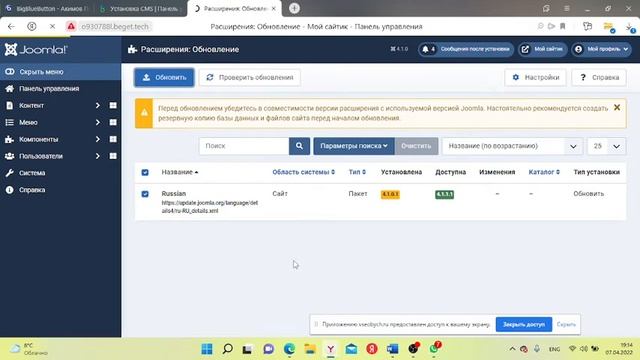Open sort order dropdown Название (по возрастанию)
640x360 pixels.
click(x=513, y=146)
